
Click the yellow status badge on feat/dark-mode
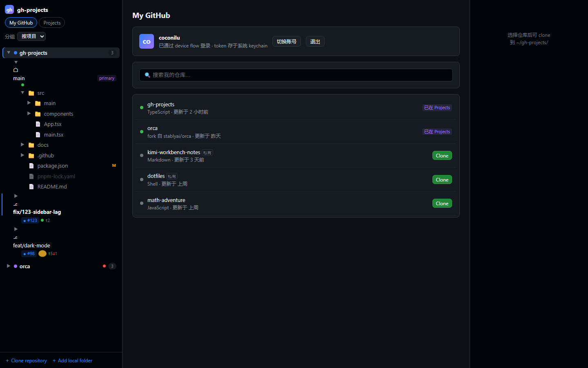(x=42, y=254)
